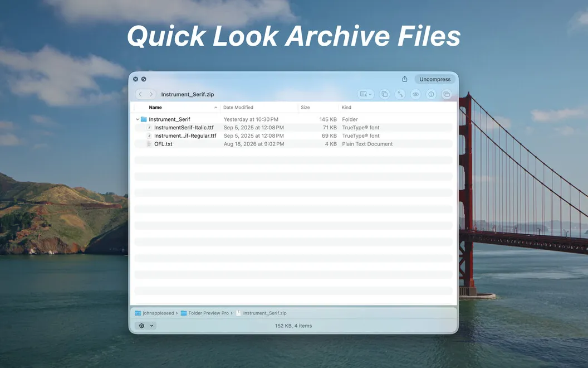Click the circular slash button in title bar
588x368 pixels.
pyautogui.click(x=144, y=79)
